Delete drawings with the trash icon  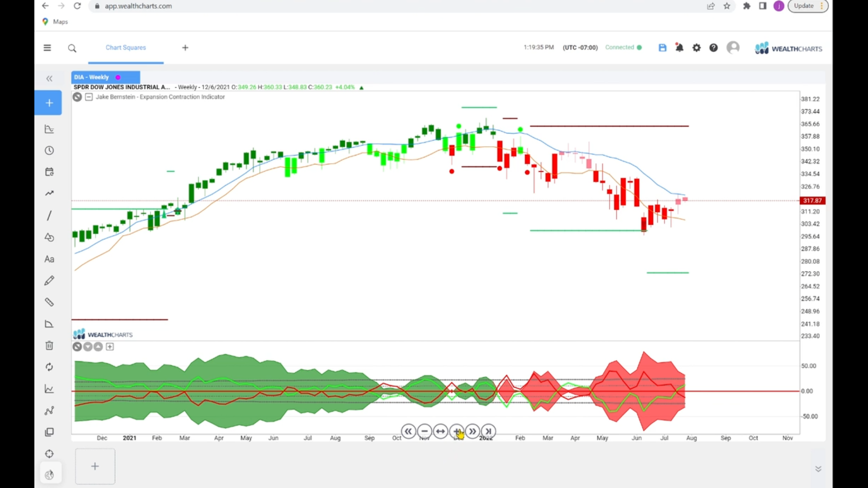(49, 346)
